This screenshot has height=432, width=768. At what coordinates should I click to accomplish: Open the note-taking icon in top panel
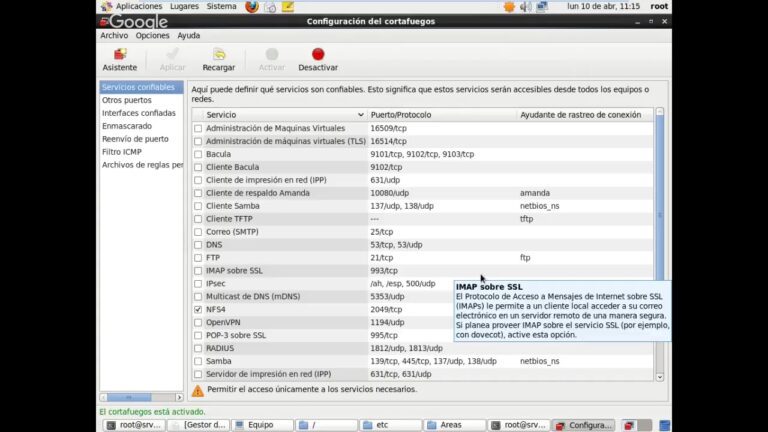pos(288,6)
